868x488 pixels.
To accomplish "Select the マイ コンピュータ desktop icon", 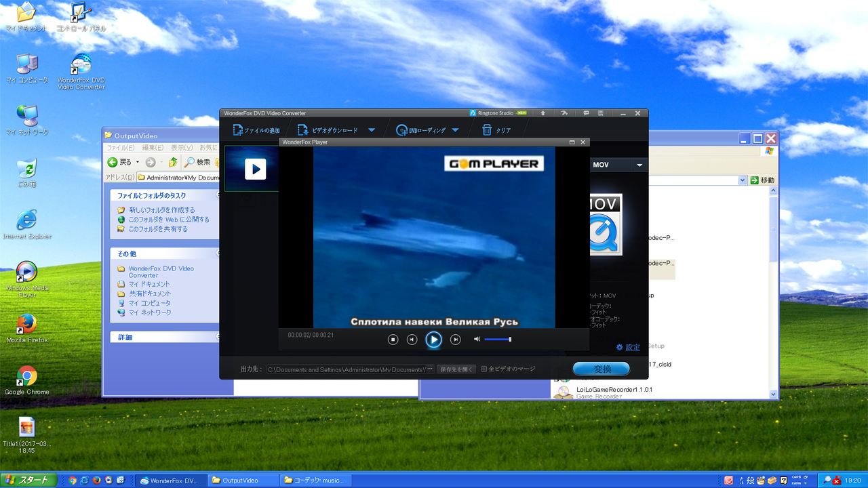I will (26, 68).
